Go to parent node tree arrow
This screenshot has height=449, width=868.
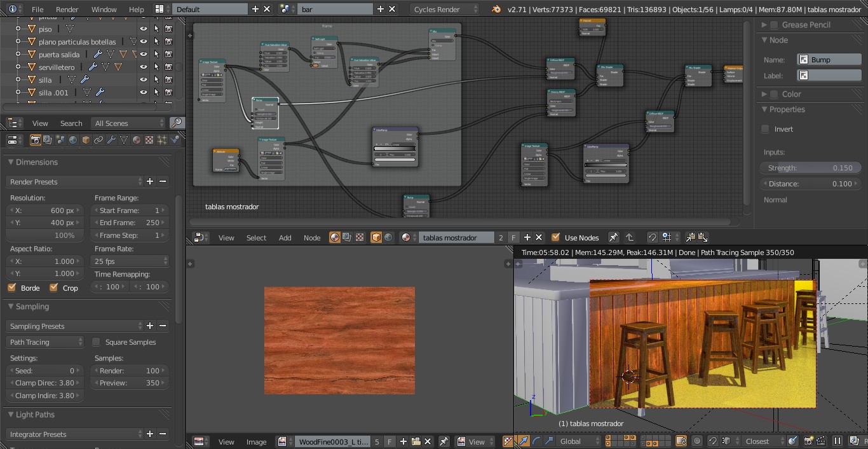(630, 237)
